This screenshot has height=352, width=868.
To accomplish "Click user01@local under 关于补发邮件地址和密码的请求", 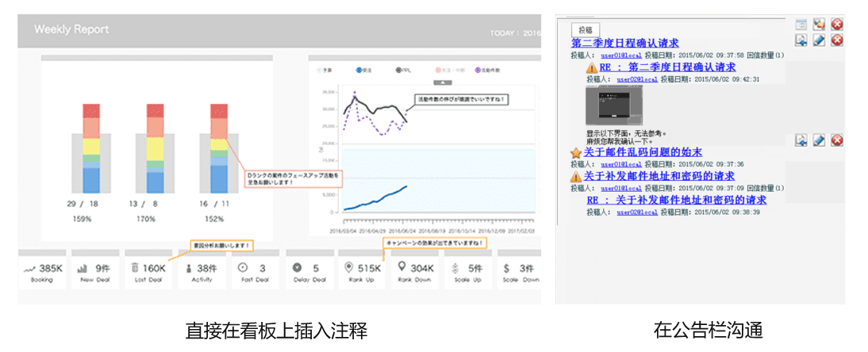I will [x=622, y=189].
